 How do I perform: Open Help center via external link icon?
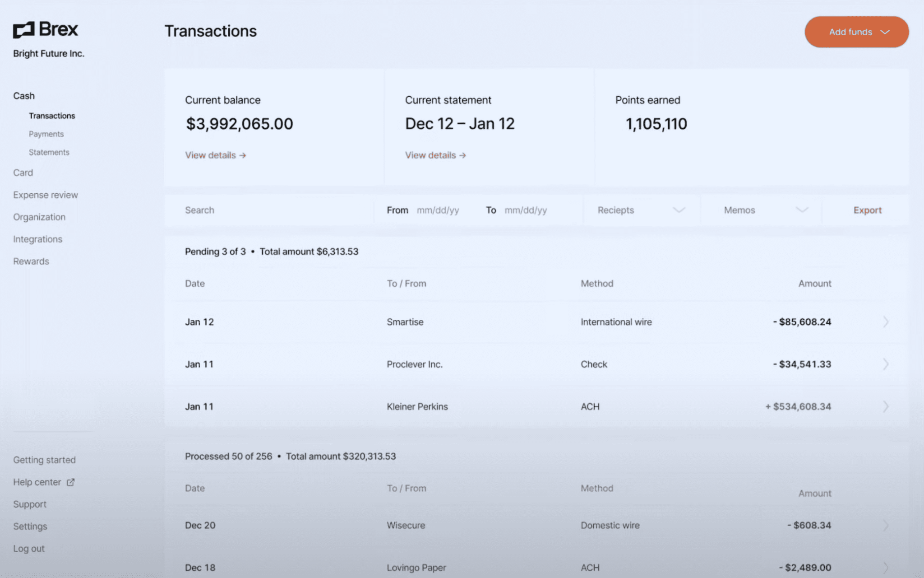(71, 482)
